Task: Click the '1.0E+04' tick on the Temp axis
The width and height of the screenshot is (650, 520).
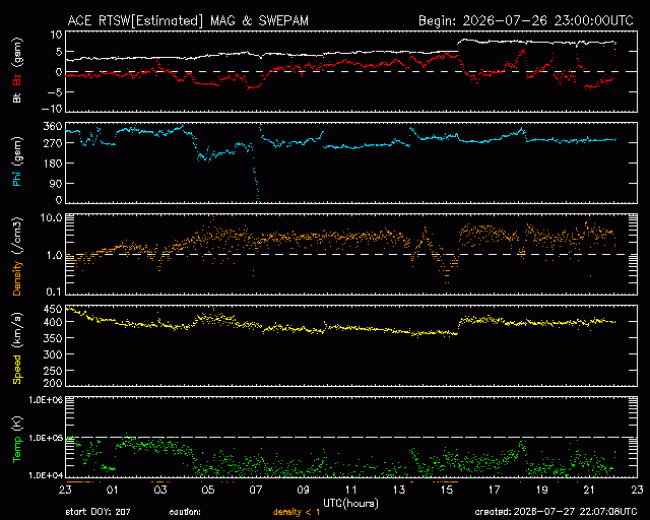Action: click(x=46, y=475)
